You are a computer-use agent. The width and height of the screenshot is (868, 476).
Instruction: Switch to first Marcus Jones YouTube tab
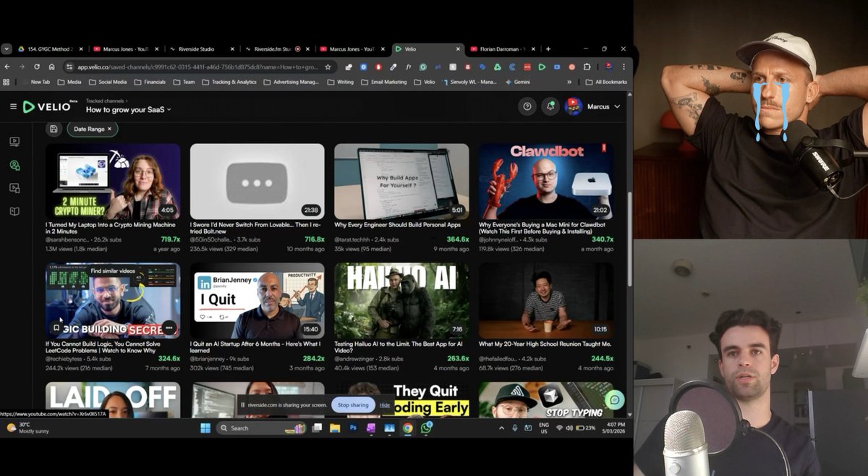[125, 49]
